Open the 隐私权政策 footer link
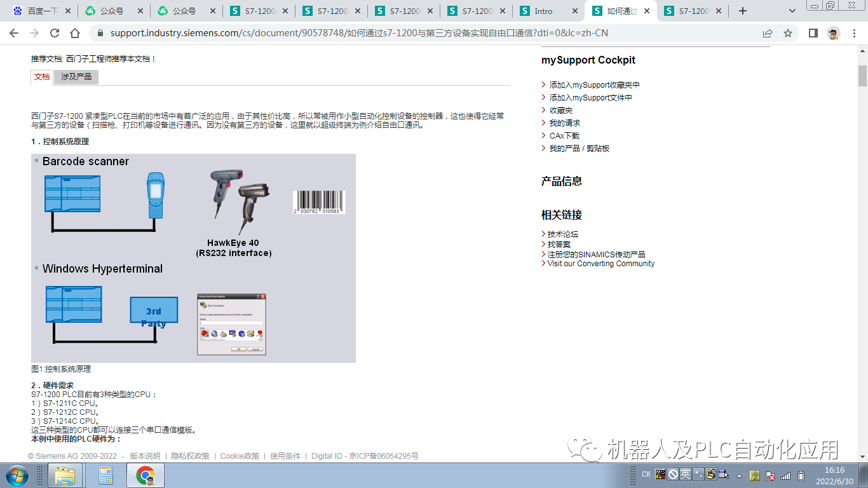The height and width of the screenshot is (488, 868). click(x=191, y=456)
